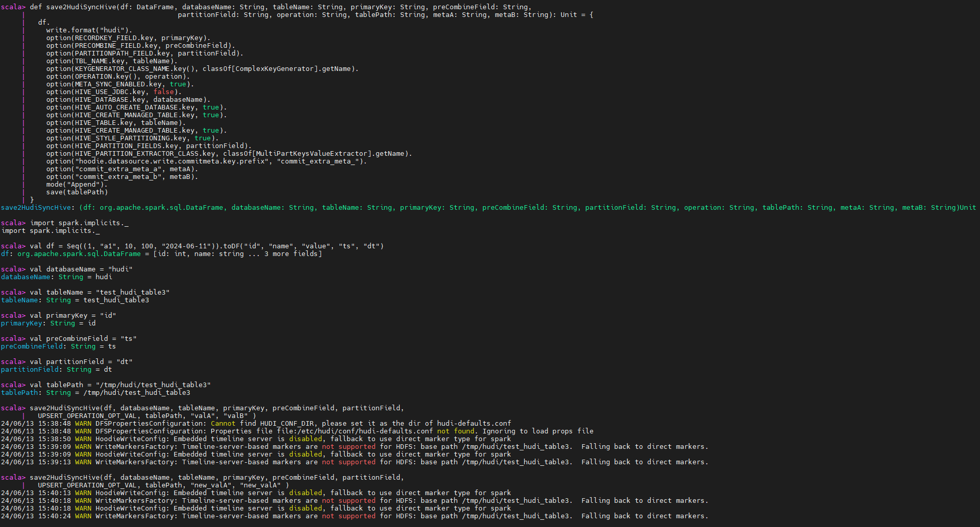Viewport: 980px width, 527px height.
Task: Click the yellow Cannot word in warning
Action: (223, 424)
